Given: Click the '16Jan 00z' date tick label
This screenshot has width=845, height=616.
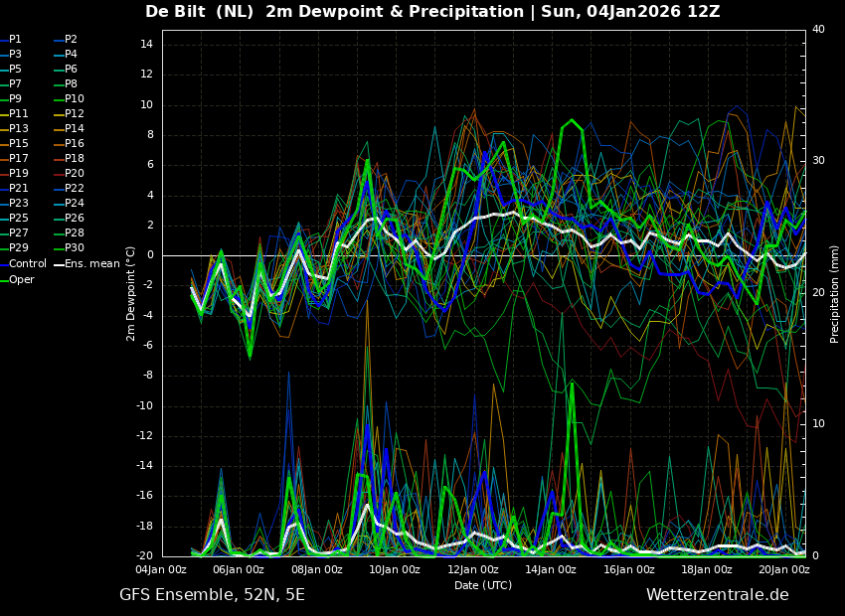Looking at the screenshot, I should tap(628, 569).
